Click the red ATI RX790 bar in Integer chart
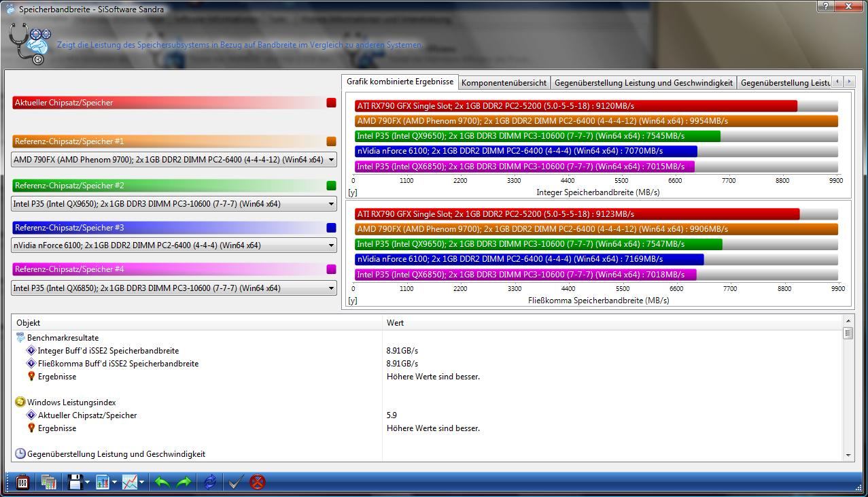The width and height of the screenshot is (868, 497). click(576, 106)
